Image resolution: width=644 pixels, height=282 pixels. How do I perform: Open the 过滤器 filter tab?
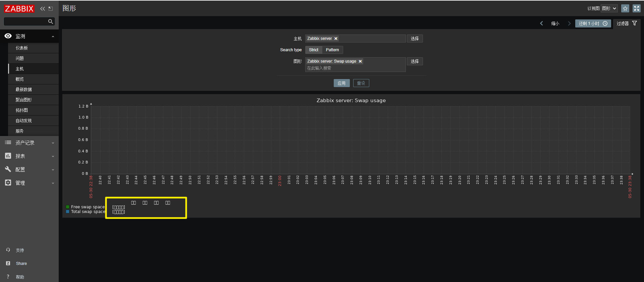point(627,23)
